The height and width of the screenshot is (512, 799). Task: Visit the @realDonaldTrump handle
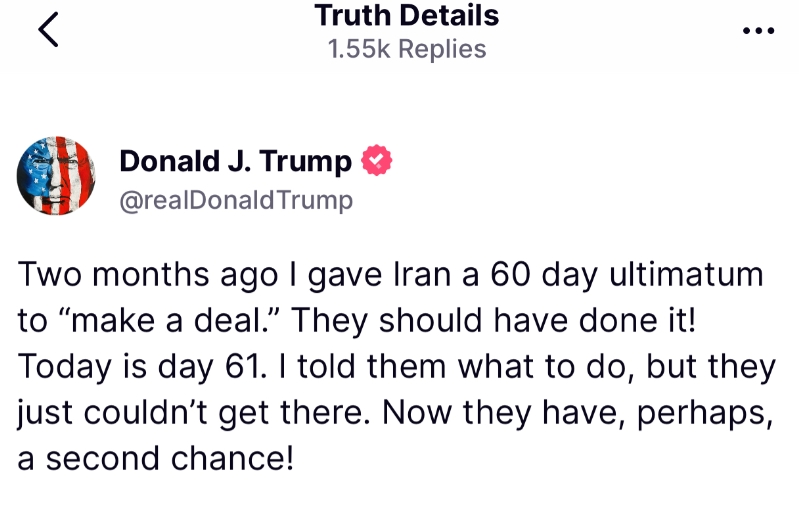tap(236, 200)
